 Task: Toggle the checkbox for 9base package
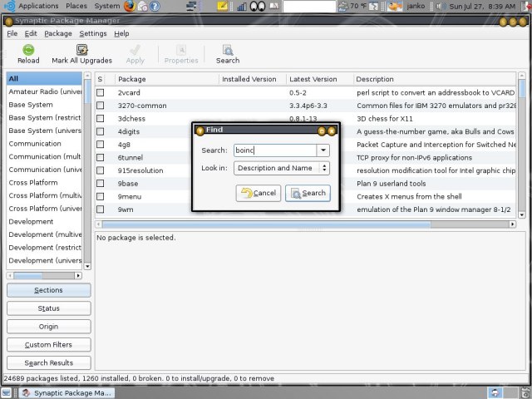pyautogui.click(x=100, y=183)
